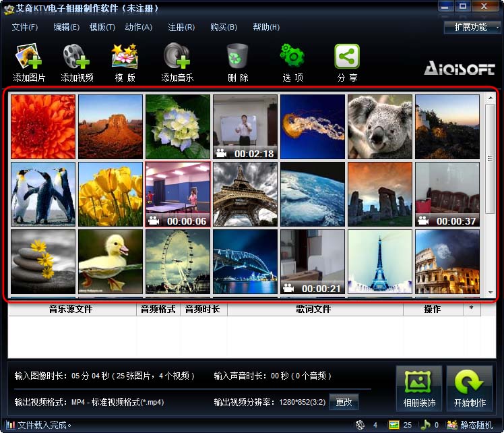The width and height of the screenshot is (504, 433).
Task: Click the 歌词文件 column header
Action: click(313, 310)
